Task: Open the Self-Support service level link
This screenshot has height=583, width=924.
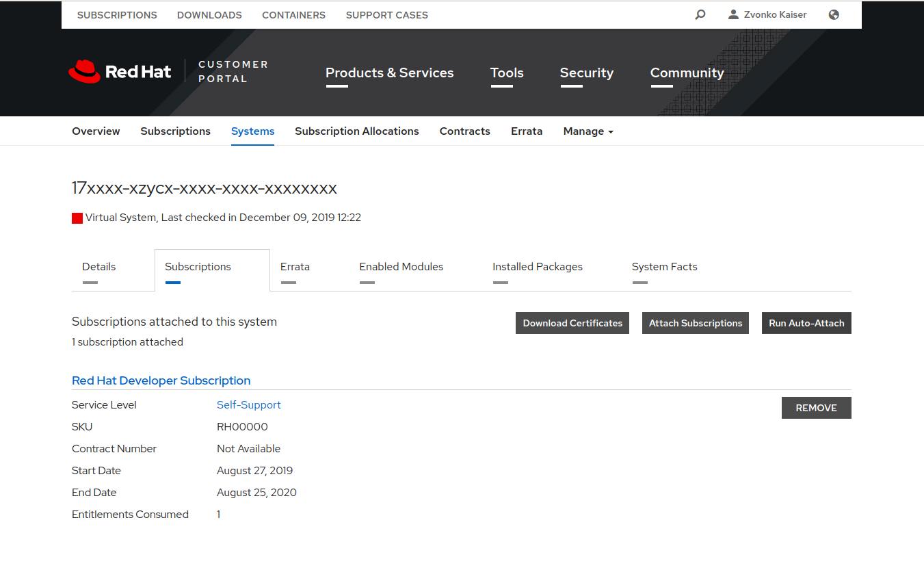Action: tap(248, 404)
